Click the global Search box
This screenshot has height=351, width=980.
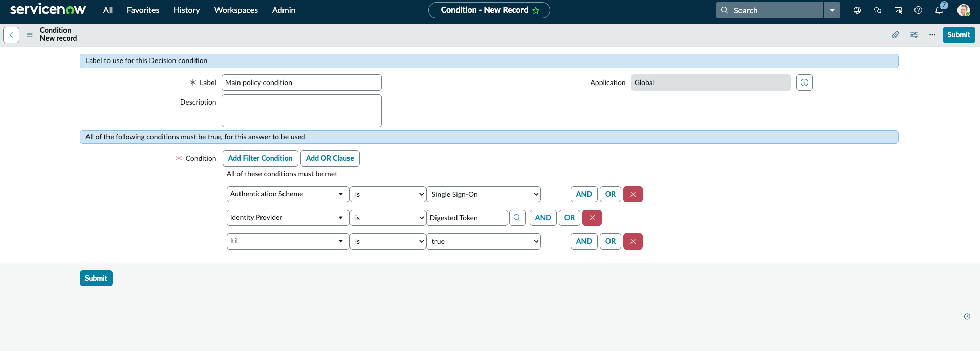770,10
